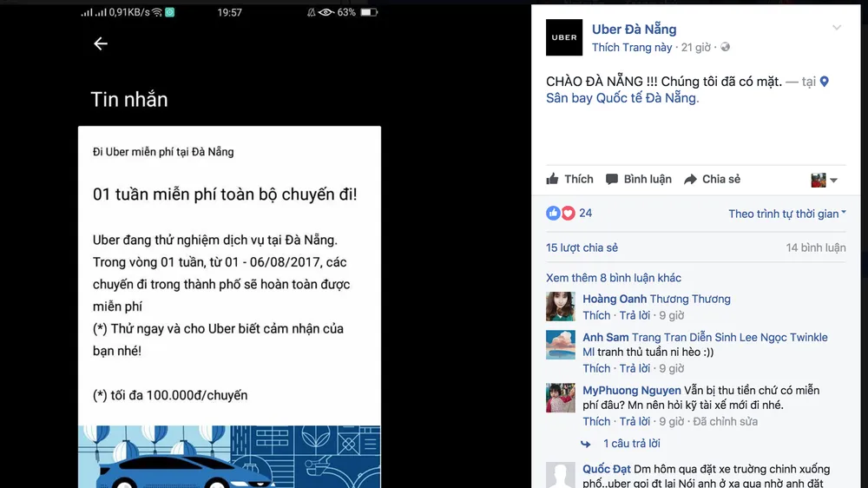Reply to Hoàng Oanh's comment

pyautogui.click(x=635, y=315)
